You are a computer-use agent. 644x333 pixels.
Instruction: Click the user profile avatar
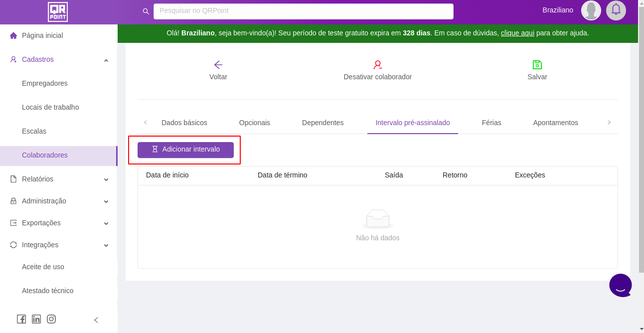click(x=591, y=10)
